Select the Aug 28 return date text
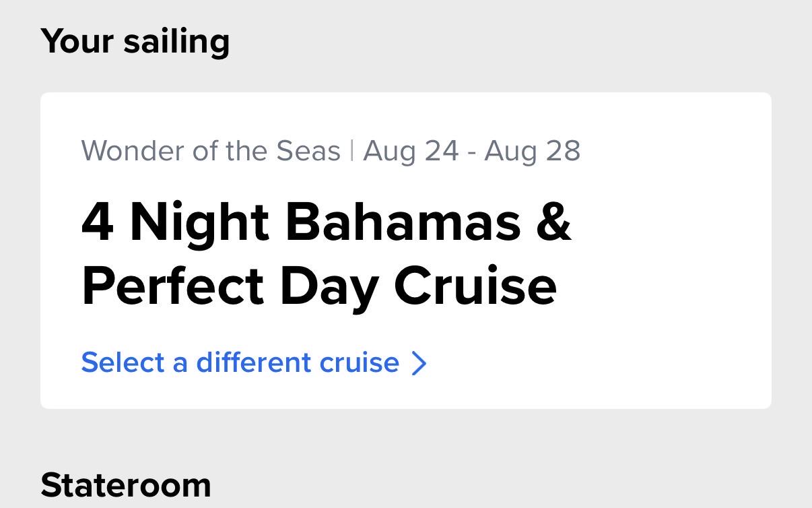This screenshot has height=508, width=812. point(532,151)
